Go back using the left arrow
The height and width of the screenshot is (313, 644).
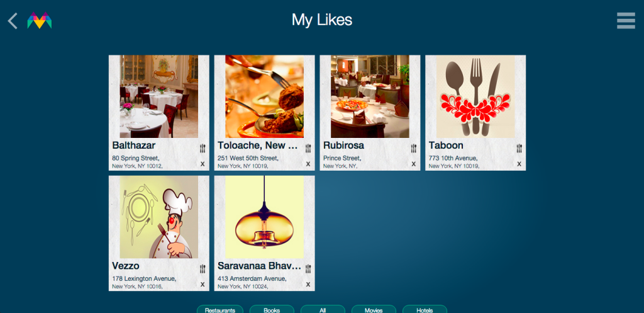coord(13,21)
